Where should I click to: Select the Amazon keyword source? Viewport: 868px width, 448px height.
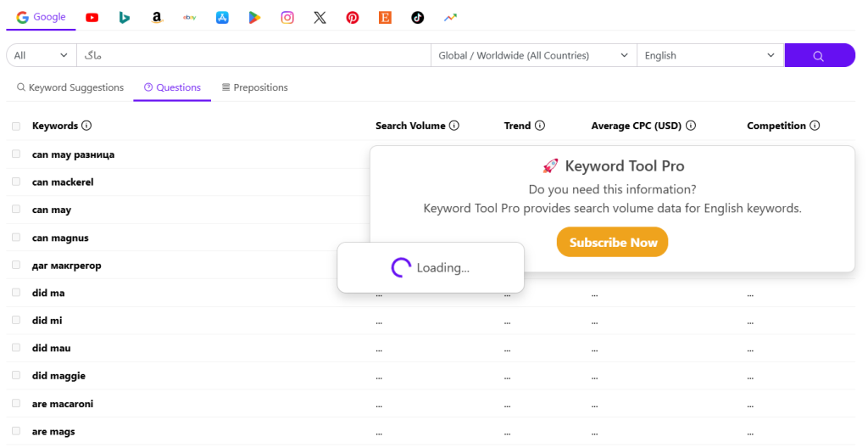tap(157, 17)
